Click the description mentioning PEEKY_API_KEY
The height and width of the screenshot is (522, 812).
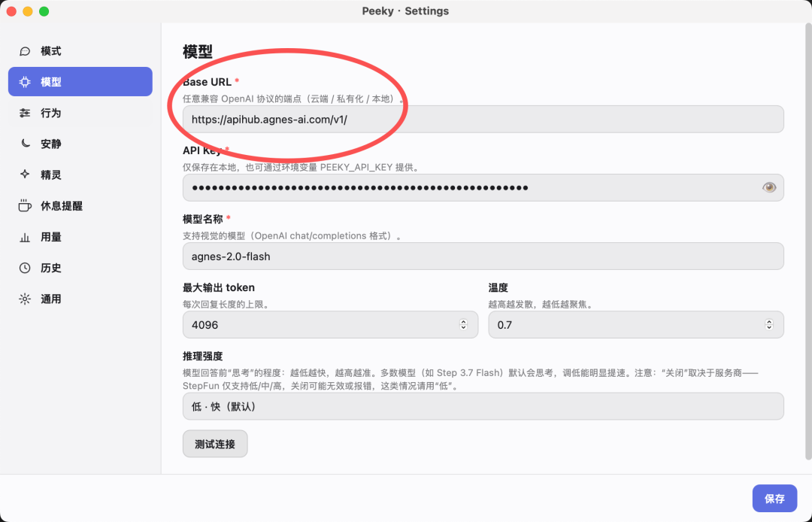pos(301,167)
